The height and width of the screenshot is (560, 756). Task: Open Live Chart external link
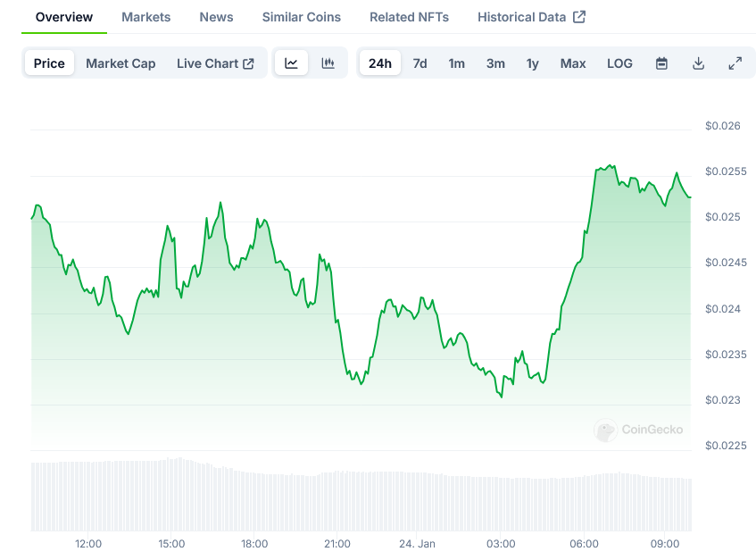[215, 63]
